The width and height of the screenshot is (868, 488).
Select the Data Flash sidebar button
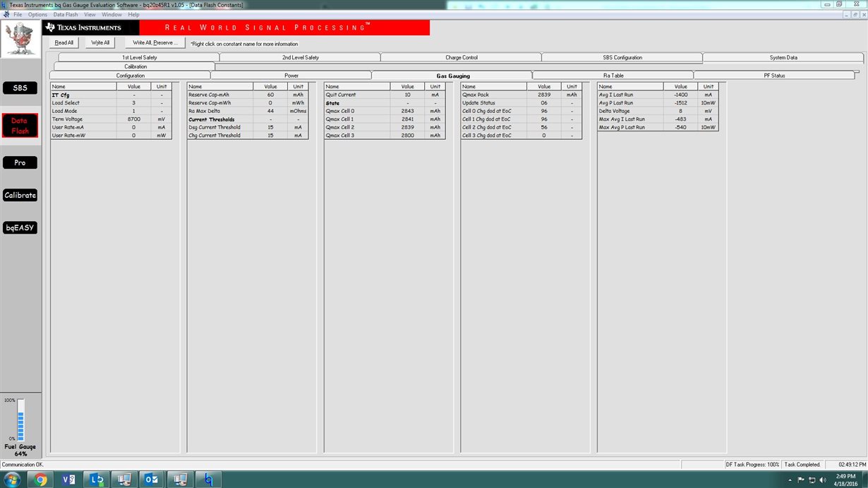[x=20, y=126]
